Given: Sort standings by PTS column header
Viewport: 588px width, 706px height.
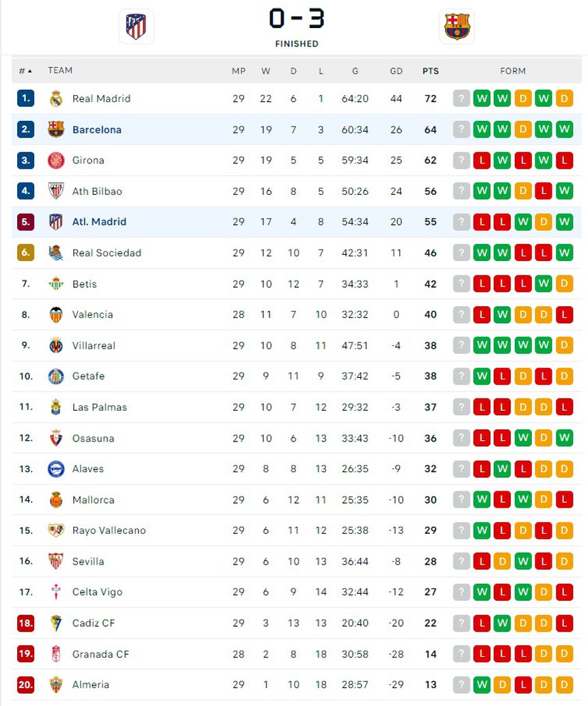Looking at the screenshot, I should (x=430, y=71).
